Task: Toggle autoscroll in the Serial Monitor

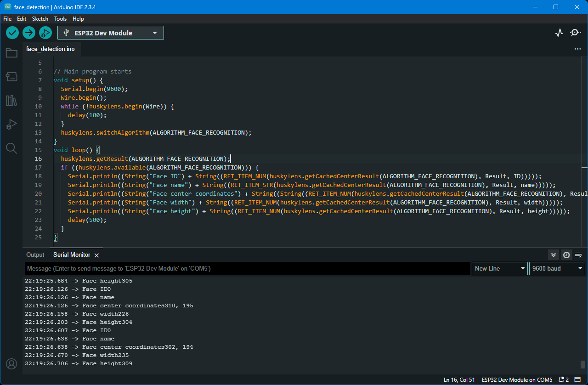Action: pos(554,255)
